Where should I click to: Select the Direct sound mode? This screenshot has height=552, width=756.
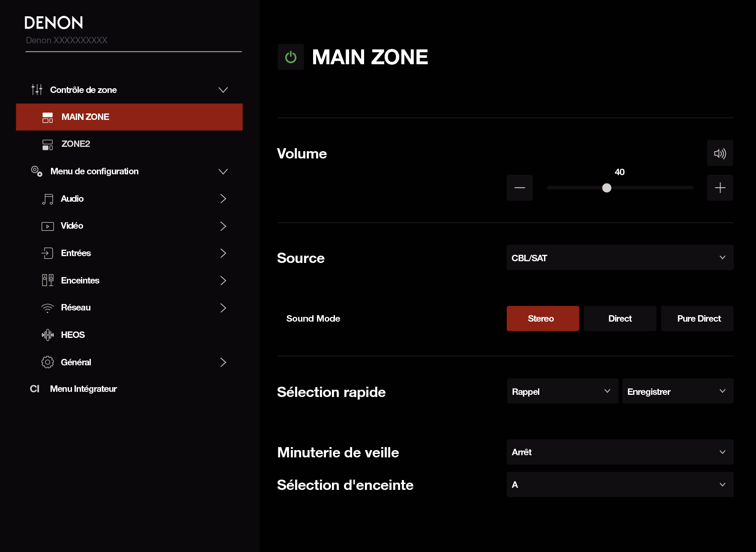[619, 319]
